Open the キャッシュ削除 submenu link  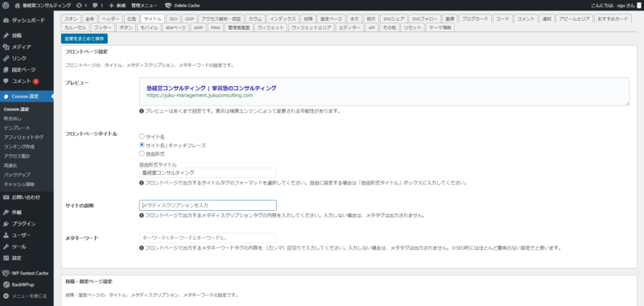pos(19,184)
